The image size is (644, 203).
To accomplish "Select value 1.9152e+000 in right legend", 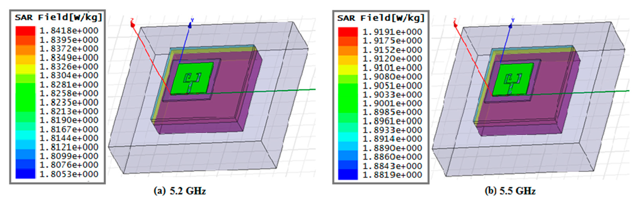I will tap(392, 50).
